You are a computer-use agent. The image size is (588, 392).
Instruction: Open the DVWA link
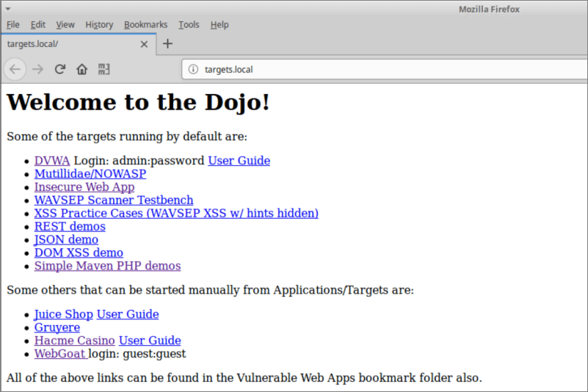[x=52, y=161]
